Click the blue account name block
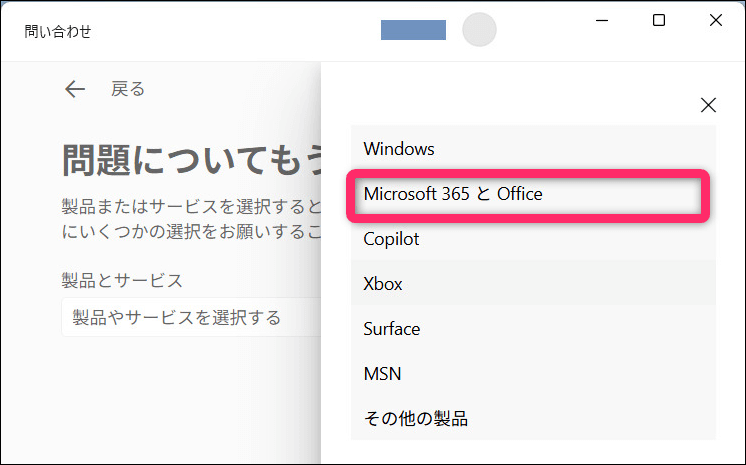Screen dimensions: 746x465 coord(413,30)
